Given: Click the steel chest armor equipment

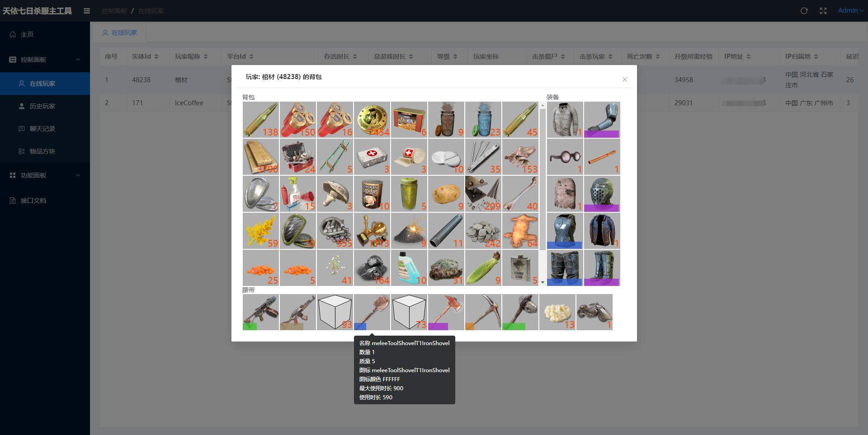Looking at the screenshot, I should click(x=565, y=231).
